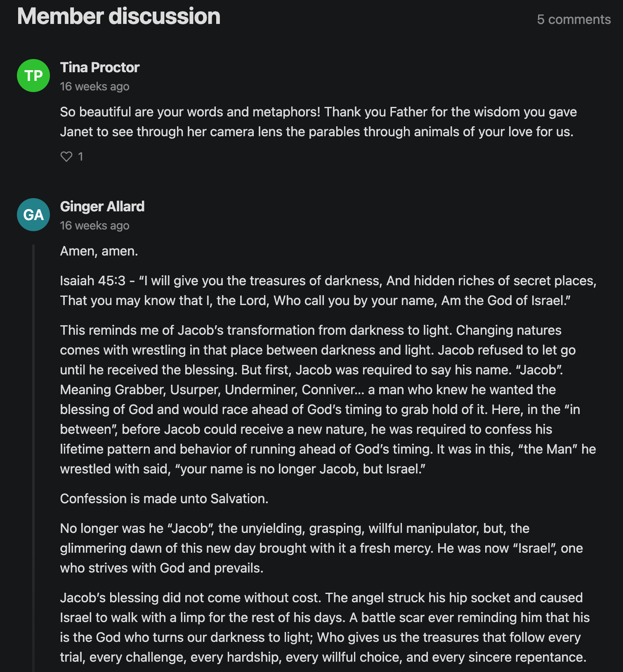This screenshot has height=672, width=623.
Task: Click the paragraph starting 'No longer was he Jacob'
Action: coord(322,548)
